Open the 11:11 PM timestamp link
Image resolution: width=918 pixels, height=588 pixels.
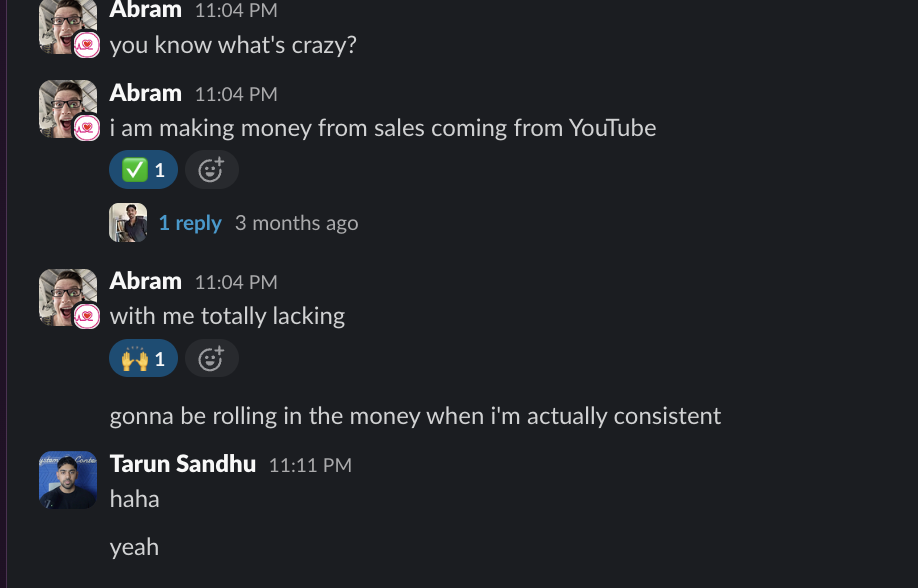[x=310, y=465]
